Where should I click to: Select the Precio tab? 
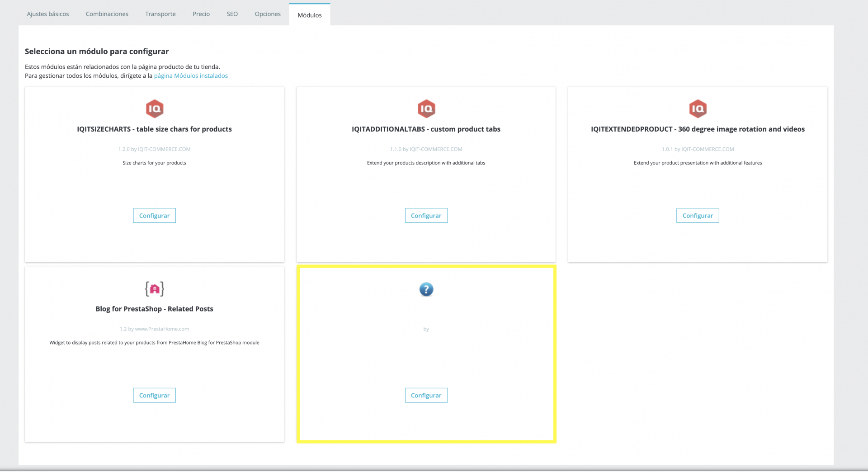click(x=201, y=14)
